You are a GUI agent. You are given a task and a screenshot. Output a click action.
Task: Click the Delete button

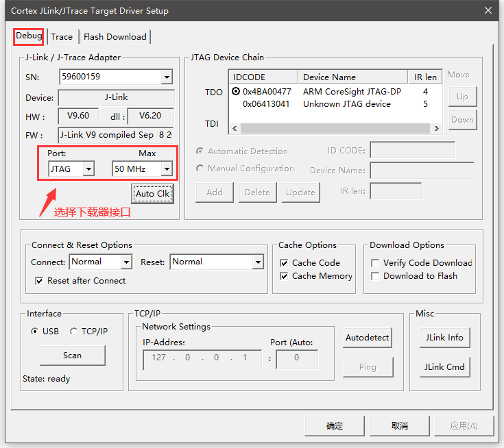tap(257, 192)
